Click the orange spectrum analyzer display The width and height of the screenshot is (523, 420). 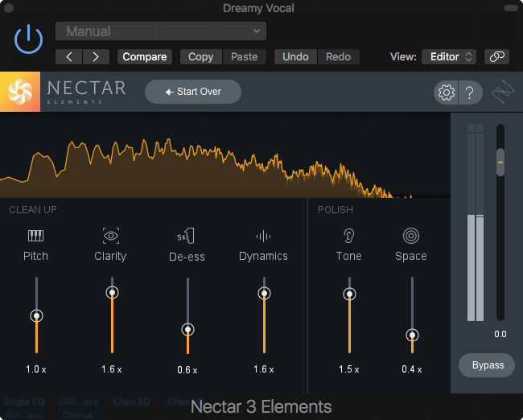coord(225,156)
